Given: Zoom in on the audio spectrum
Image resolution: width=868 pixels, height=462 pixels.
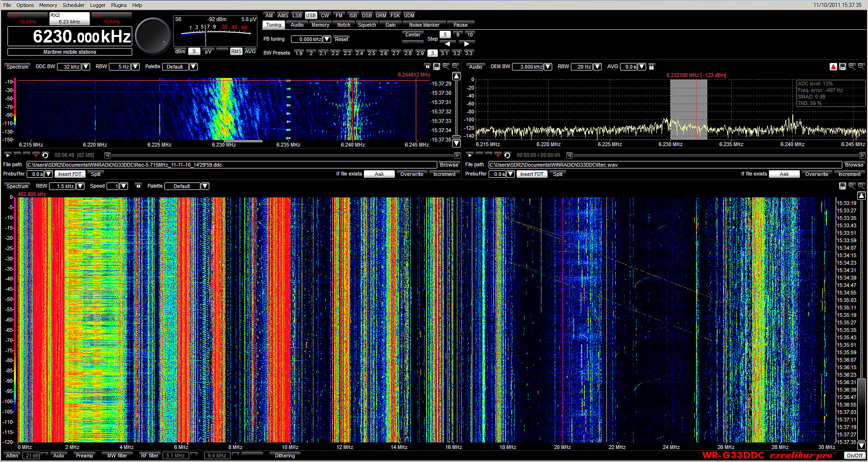Looking at the screenshot, I should pyautogui.click(x=852, y=67).
